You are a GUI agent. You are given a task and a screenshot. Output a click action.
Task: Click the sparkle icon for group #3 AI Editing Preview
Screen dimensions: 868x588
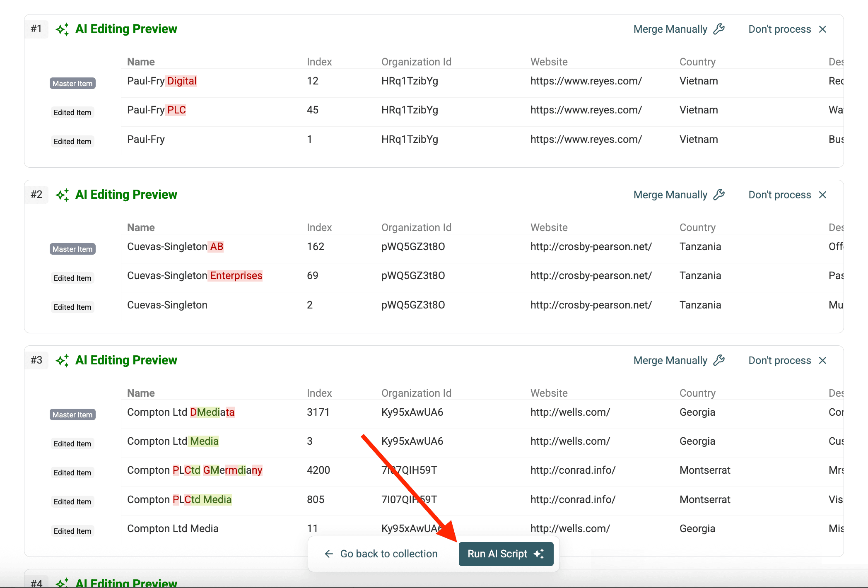[63, 360]
